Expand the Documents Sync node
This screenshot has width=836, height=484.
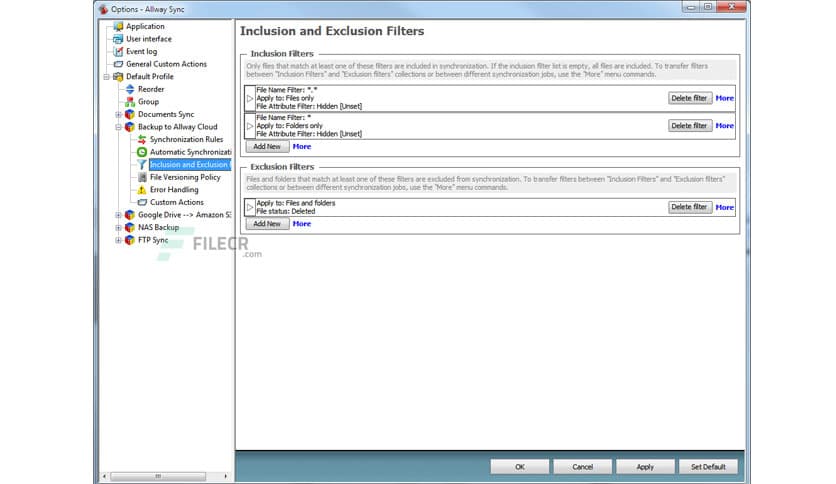tap(118, 114)
